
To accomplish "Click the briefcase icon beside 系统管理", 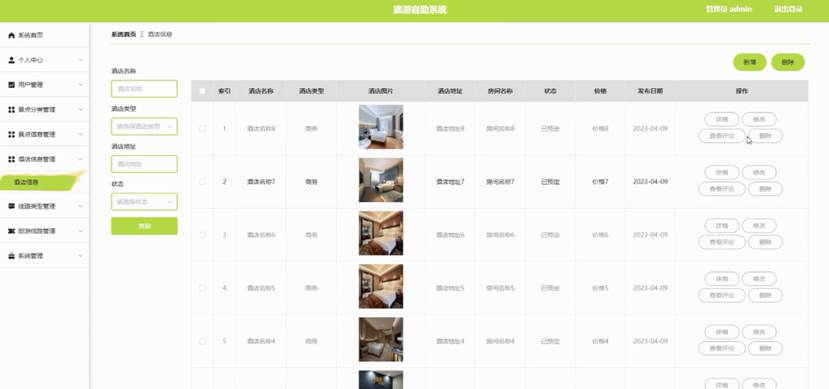I will click(12, 256).
